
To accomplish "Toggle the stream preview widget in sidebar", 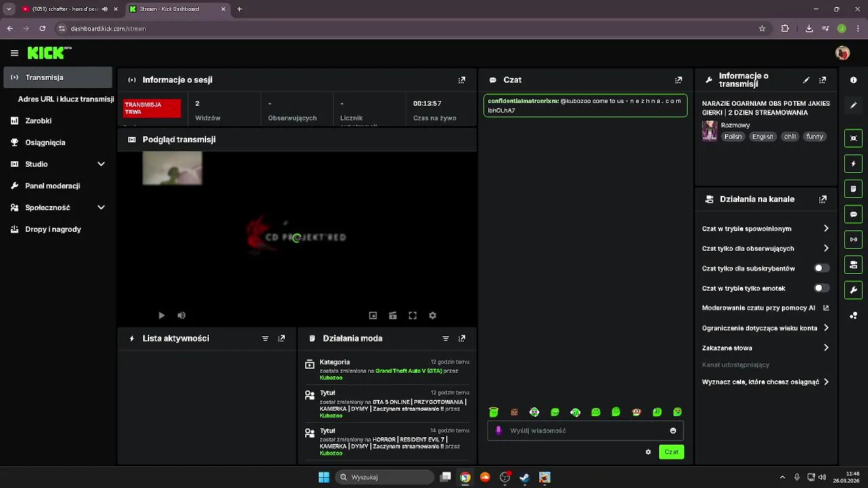I will coord(853,138).
